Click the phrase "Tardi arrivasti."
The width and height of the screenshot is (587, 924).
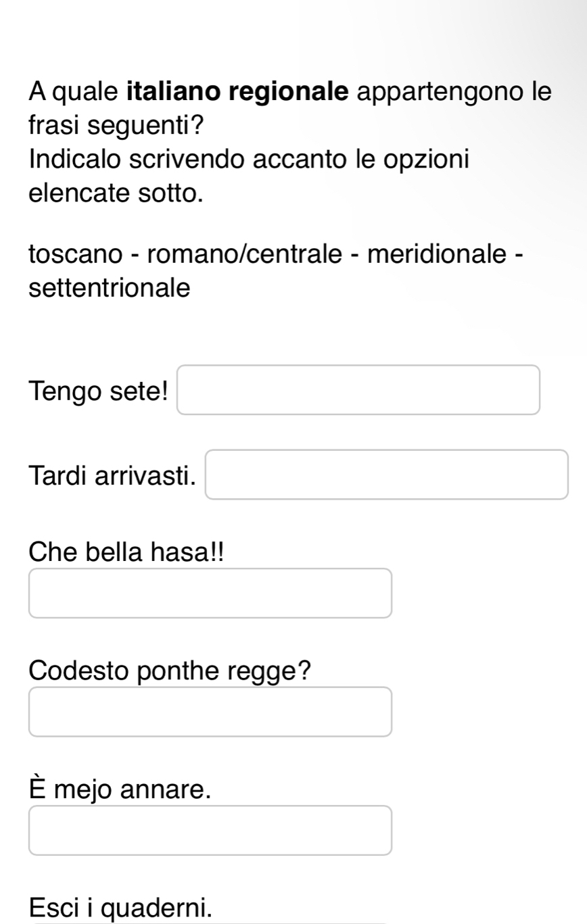click(x=113, y=476)
